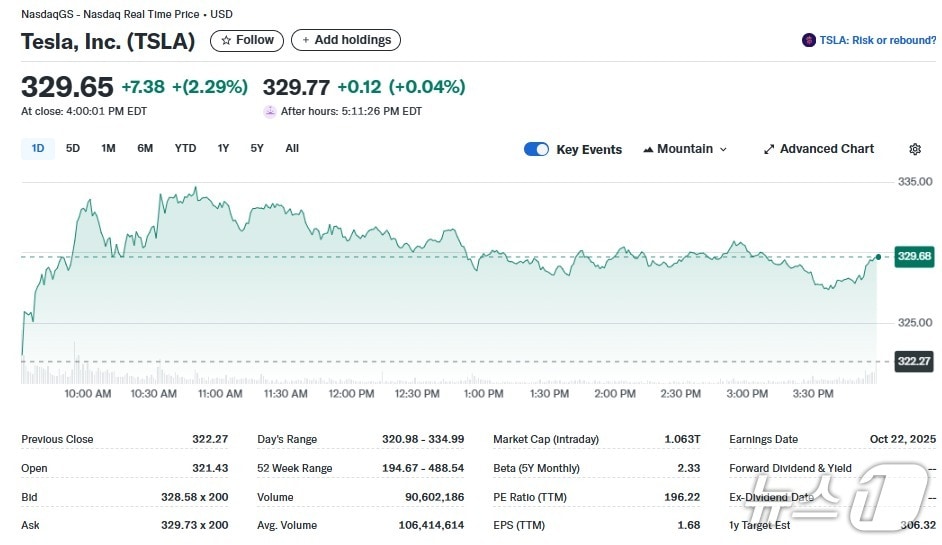The image size is (942, 545).
Task: Click the Advanced Chart expand arrows icon
Action: click(769, 149)
